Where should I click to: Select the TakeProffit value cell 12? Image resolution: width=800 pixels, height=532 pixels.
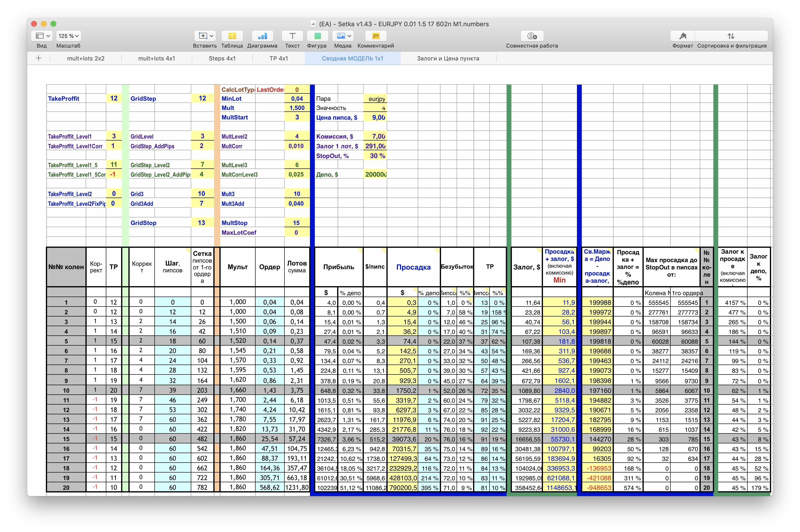[114, 98]
